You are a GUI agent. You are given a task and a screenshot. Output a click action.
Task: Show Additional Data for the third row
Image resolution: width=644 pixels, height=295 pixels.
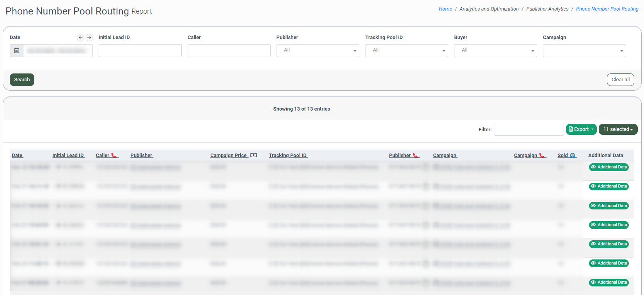[609, 206]
